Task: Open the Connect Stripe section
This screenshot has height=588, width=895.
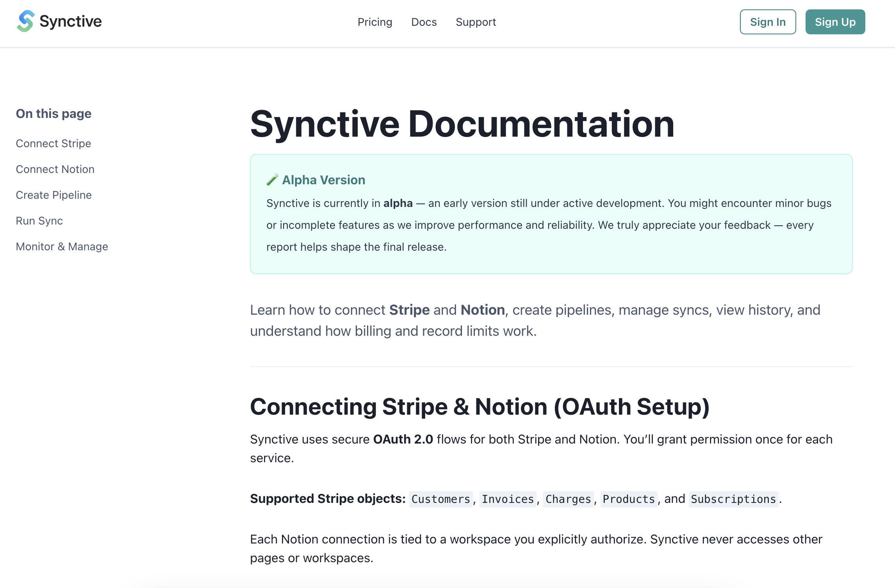Action: [53, 143]
